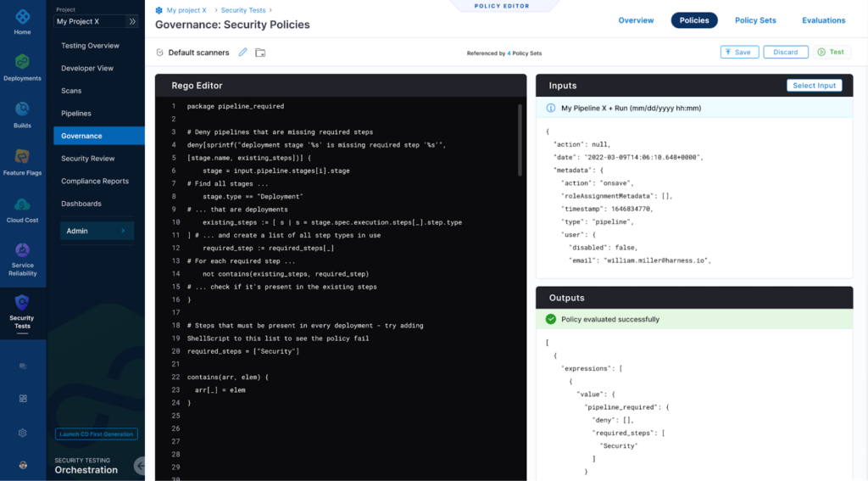Switch to the Evaluations tab
868x481 pixels.
tap(824, 20)
